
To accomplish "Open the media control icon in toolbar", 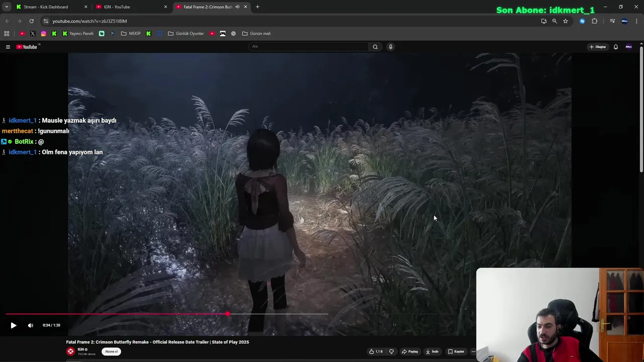I will pos(612,21).
